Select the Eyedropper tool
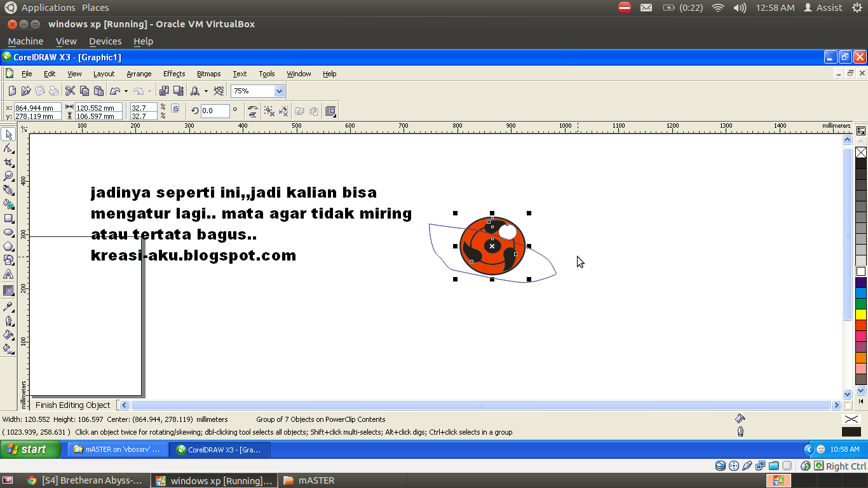Viewport: 868px width, 488px height. coord(8,307)
